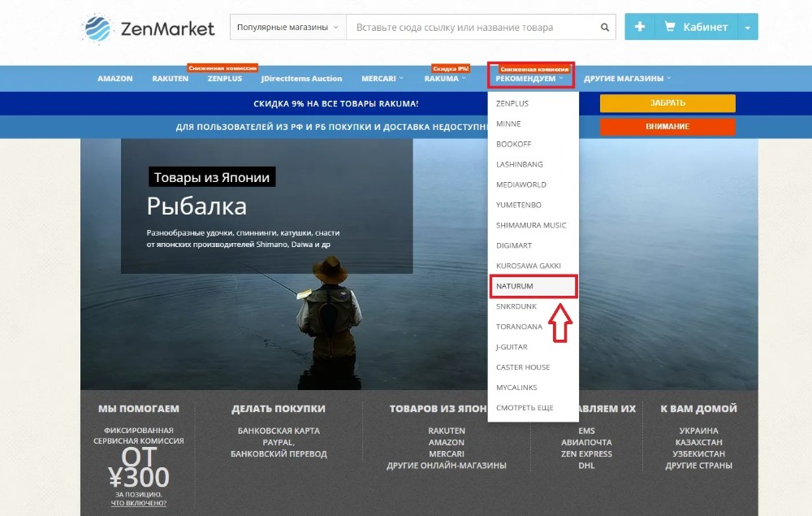The image size is (812, 516).
Task: Click the Рыбалка banner heading
Action: [x=197, y=206]
